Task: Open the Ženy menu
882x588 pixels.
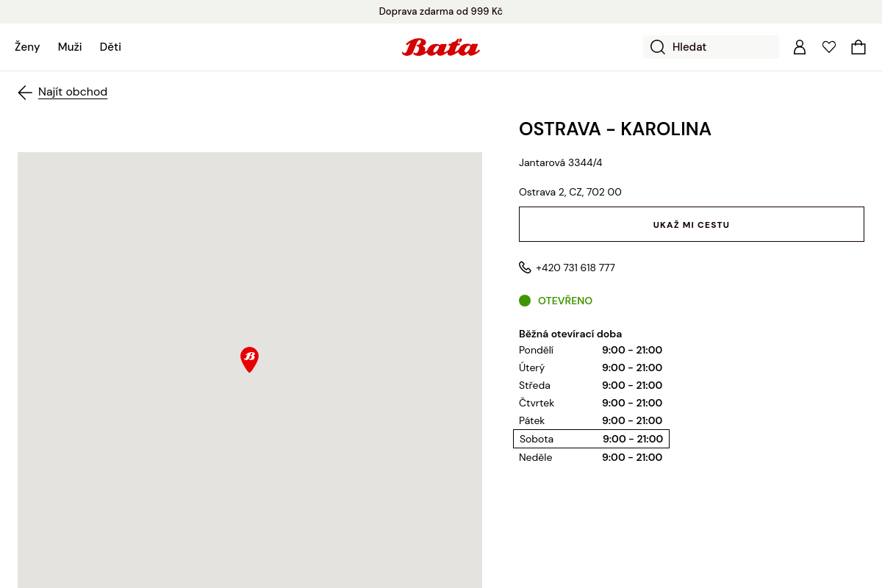Action: (27, 47)
